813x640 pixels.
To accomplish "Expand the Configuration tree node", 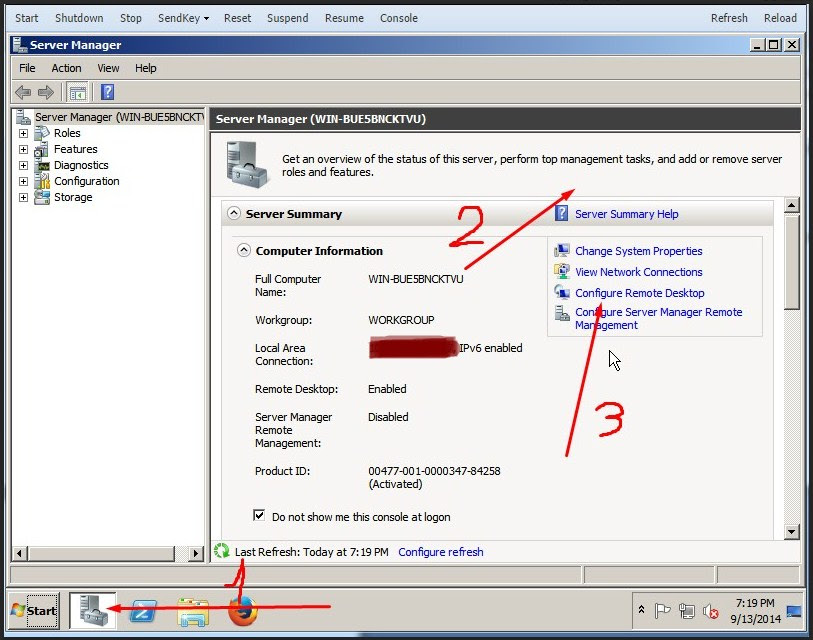I will click(x=23, y=181).
